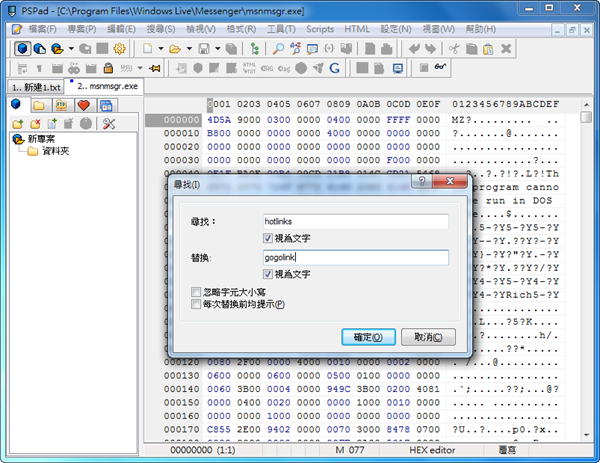Click the 覆寫 overwrite mode status indicator

pos(507,450)
